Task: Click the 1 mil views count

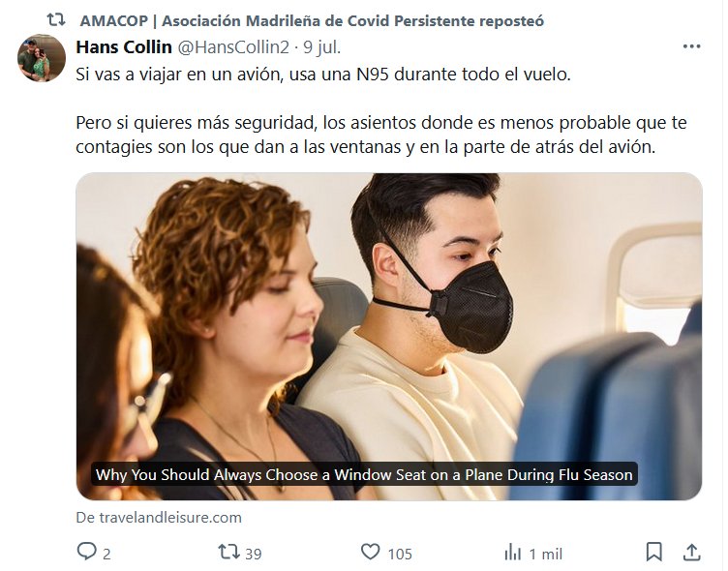Action: point(546,554)
